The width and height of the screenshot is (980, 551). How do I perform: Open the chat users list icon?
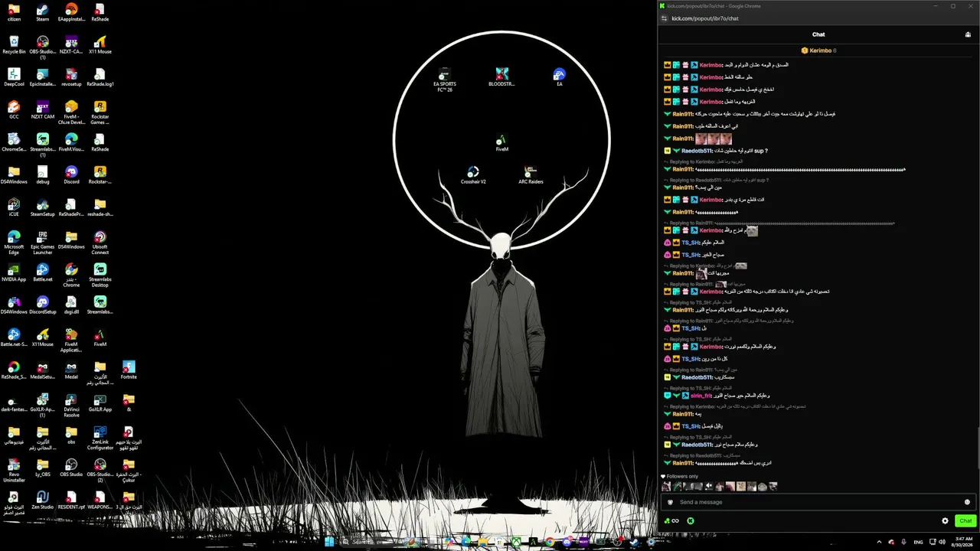click(968, 34)
